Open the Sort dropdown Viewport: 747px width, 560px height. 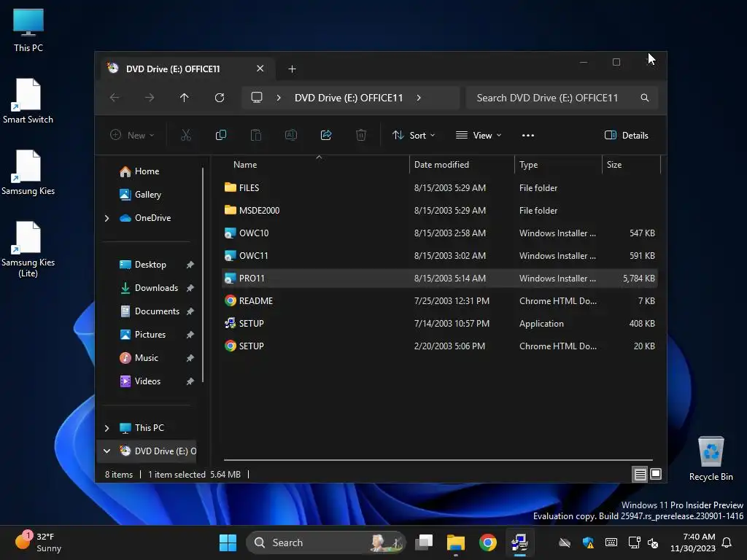[414, 135]
